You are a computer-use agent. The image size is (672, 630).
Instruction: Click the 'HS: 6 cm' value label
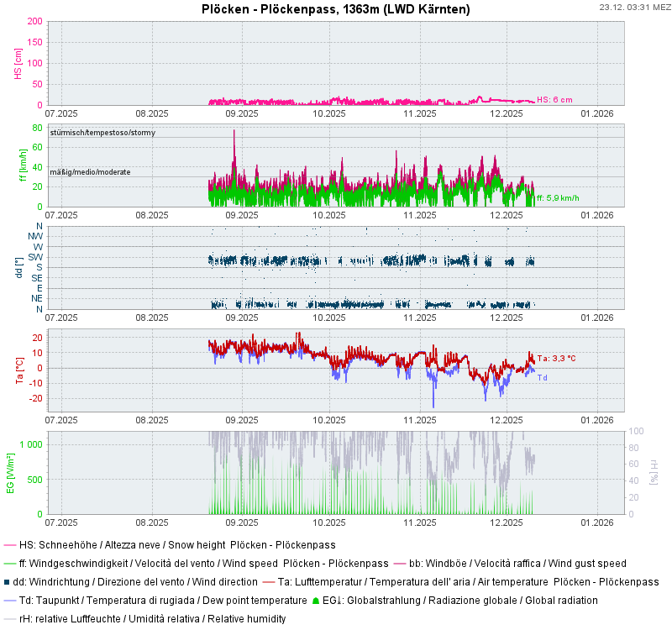pyautogui.click(x=554, y=99)
